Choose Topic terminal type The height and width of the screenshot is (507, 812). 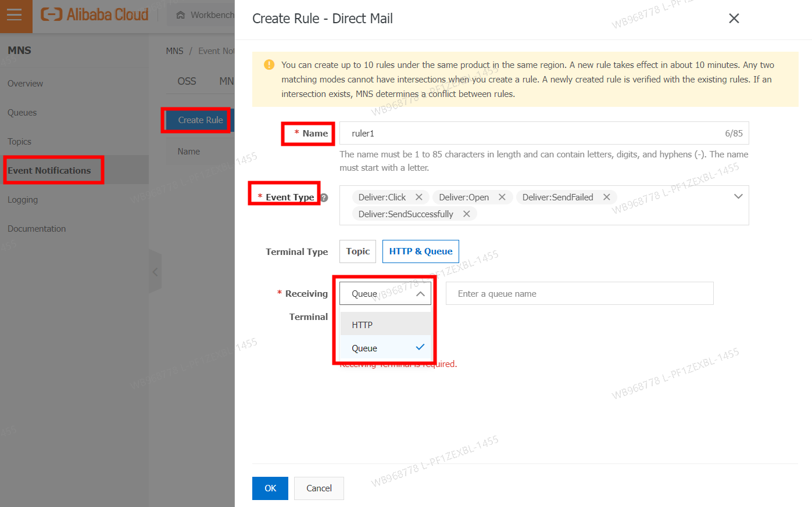tap(358, 251)
